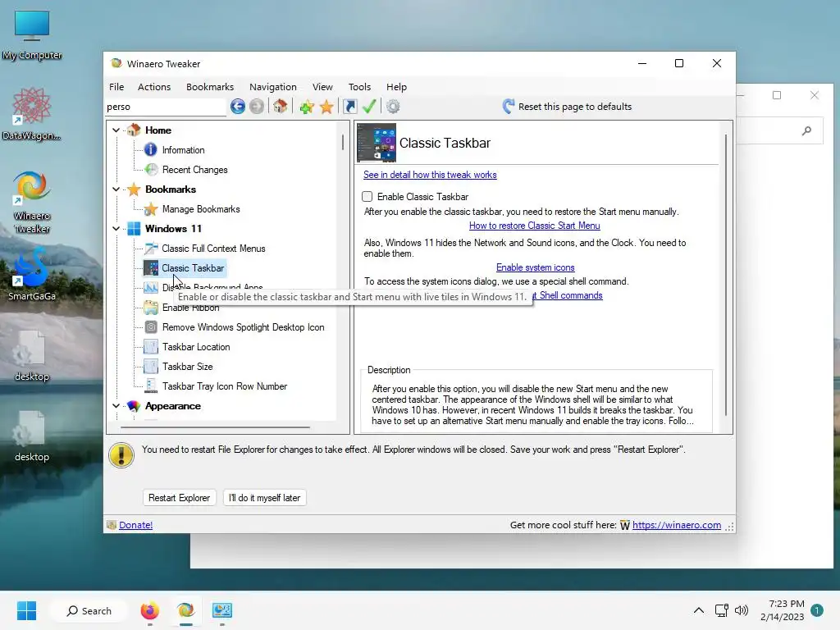Click the Donate icon in status bar
This screenshot has height=630, width=840.
click(x=112, y=525)
